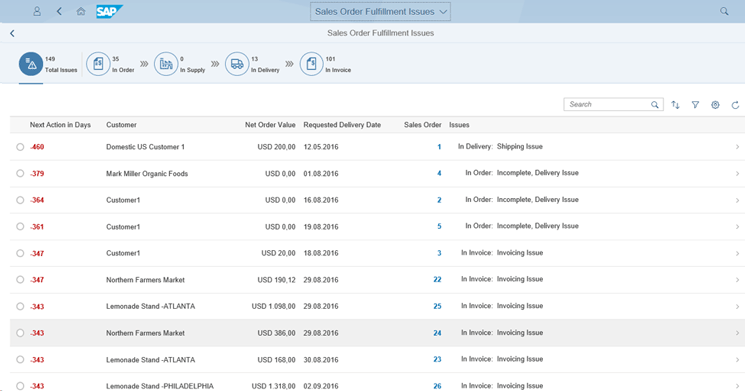
Task: Click the Lemonade Stand -PHILADELPHIA customer cell
Action: coord(160,386)
